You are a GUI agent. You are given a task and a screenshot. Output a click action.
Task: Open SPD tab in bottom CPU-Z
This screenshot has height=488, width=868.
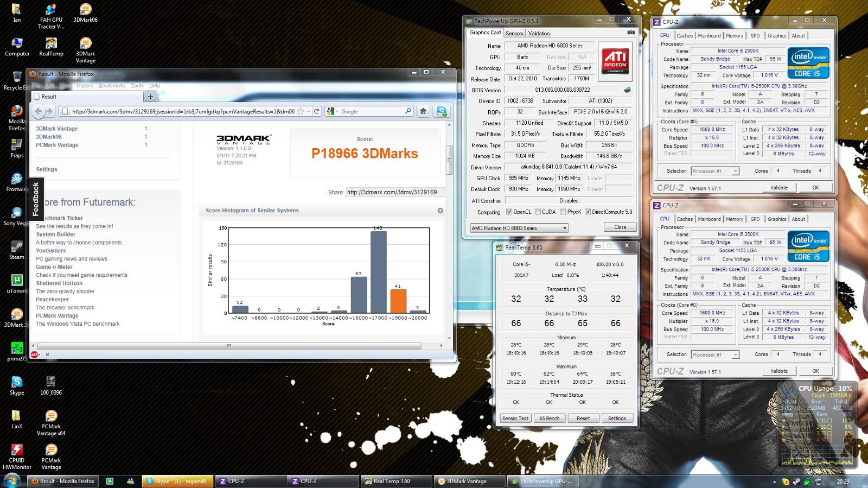coord(755,219)
